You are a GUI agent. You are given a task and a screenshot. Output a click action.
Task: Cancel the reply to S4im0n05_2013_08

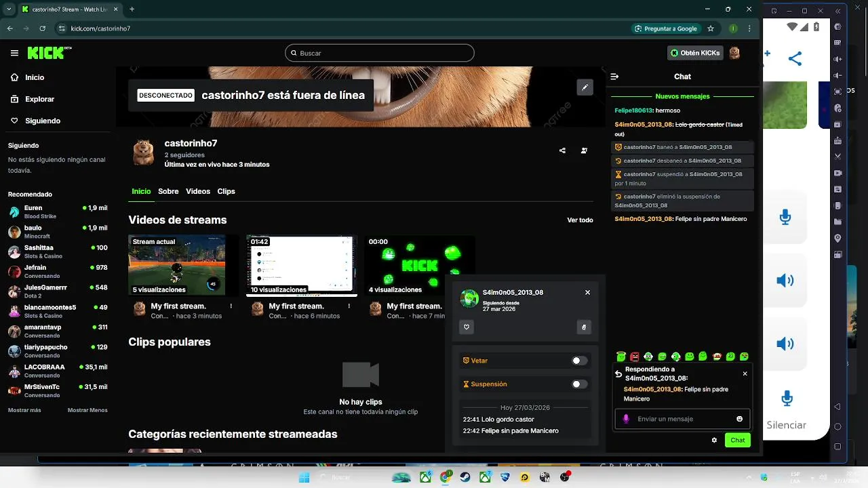tap(745, 373)
